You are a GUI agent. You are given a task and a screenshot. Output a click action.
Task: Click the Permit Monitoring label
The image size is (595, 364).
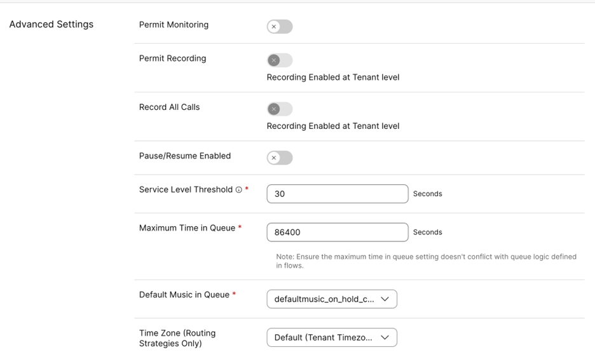coord(174,25)
